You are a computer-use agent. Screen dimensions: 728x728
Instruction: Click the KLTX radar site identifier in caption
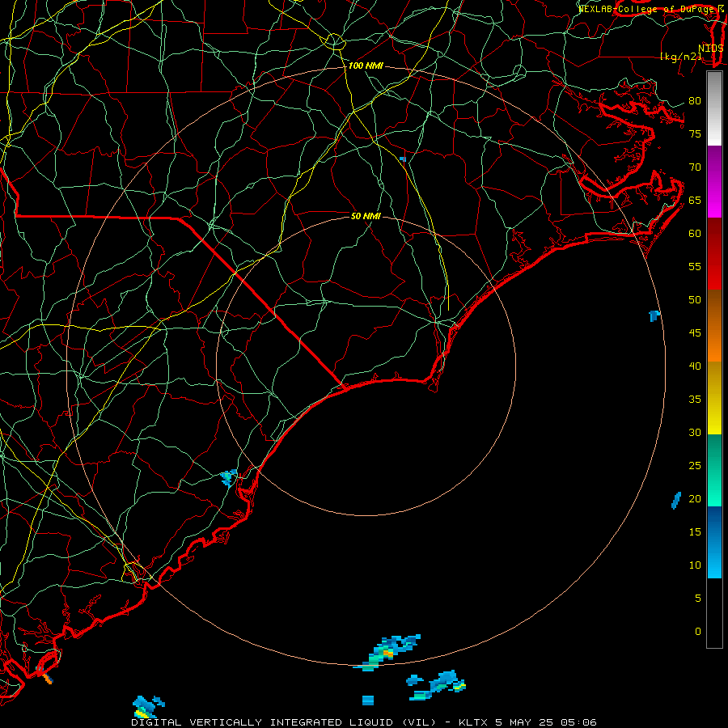click(473, 722)
